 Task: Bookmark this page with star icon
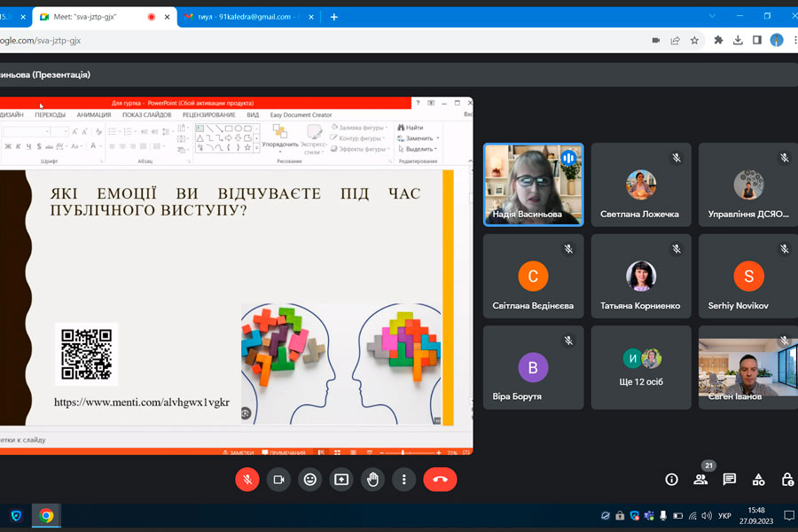(x=694, y=40)
